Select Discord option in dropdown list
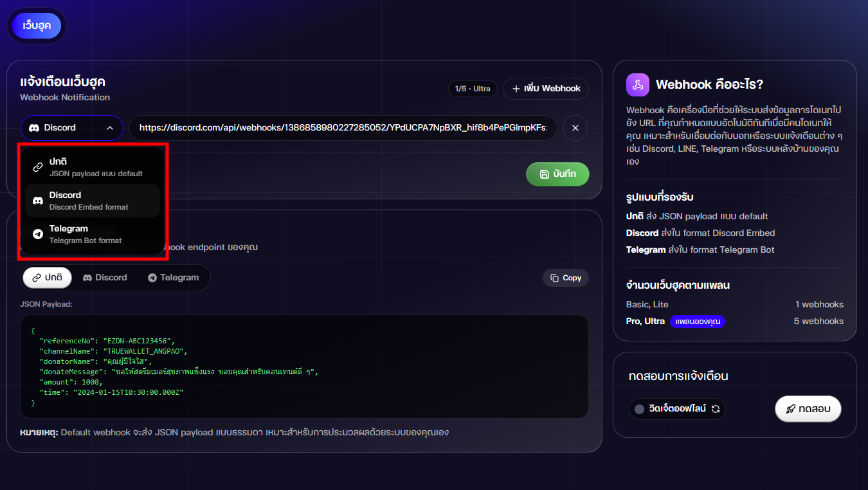Viewport: 868px width, 490px height. [93, 201]
